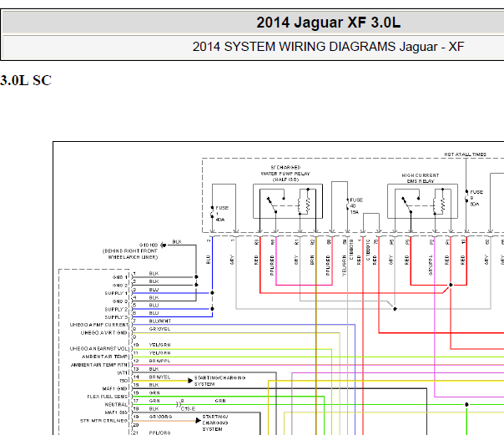Click the vertical 'BLU' wire label
This screenshot has width=504, height=435.
click(x=208, y=260)
